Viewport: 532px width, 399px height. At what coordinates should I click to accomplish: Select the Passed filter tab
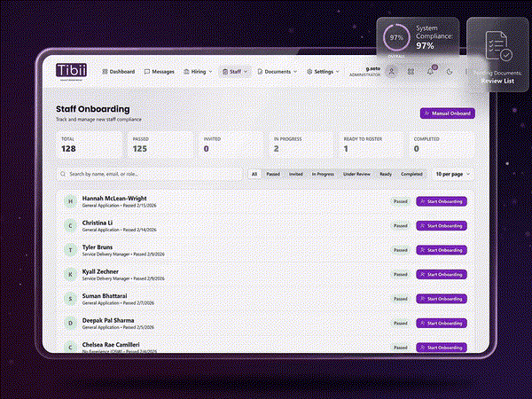coord(273,174)
